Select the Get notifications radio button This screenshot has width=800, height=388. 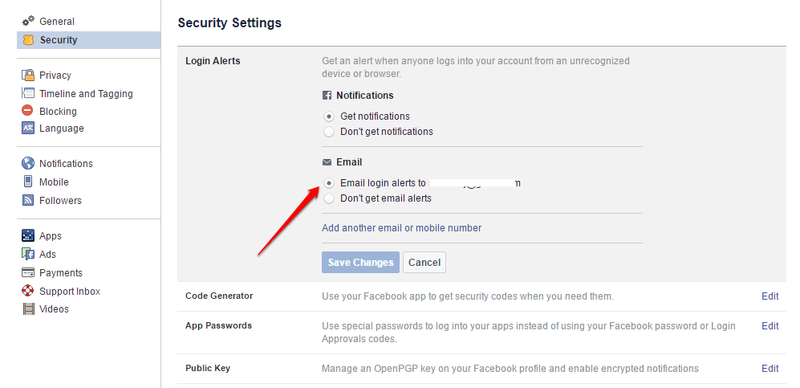pyautogui.click(x=329, y=116)
